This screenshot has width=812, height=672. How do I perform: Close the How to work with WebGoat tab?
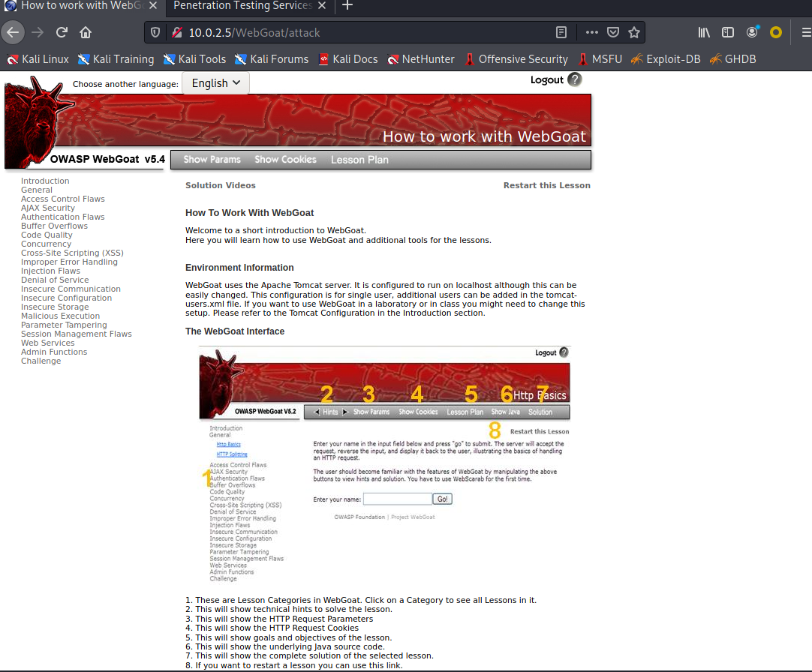pyautogui.click(x=153, y=6)
